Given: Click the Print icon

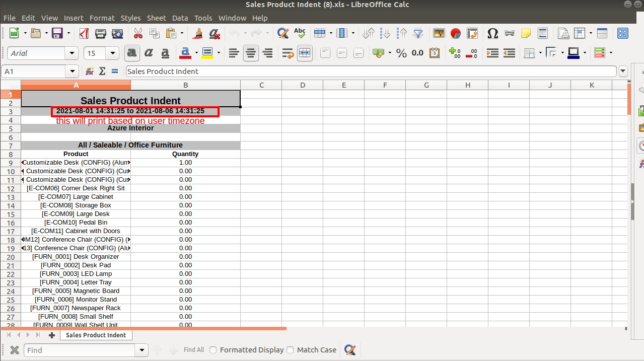Looking at the screenshot, I should click(x=101, y=34).
